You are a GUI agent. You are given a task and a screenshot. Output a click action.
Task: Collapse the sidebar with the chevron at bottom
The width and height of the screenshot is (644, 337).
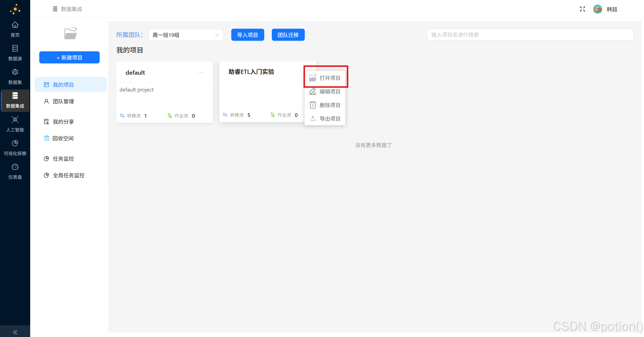coord(15,332)
